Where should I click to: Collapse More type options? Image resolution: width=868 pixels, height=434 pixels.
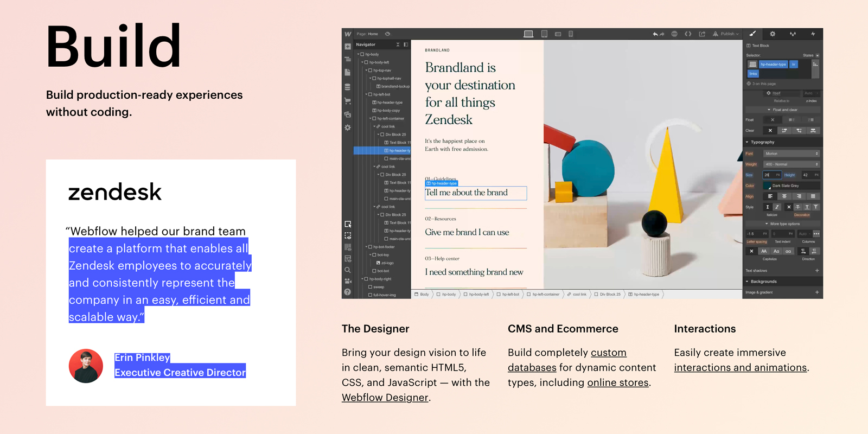point(782,224)
